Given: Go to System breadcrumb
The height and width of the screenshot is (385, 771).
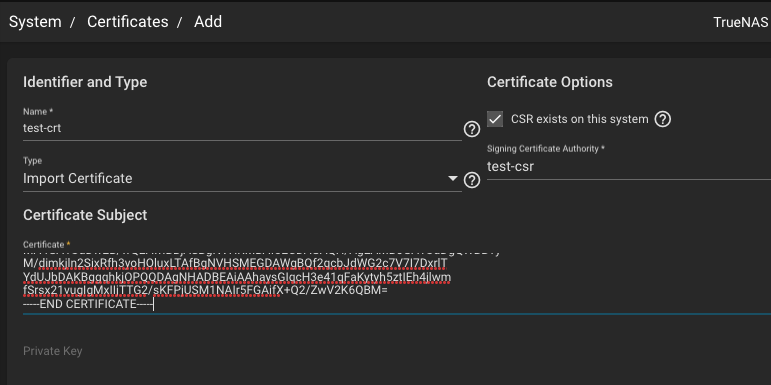Looking at the screenshot, I should tap(35, 22).
